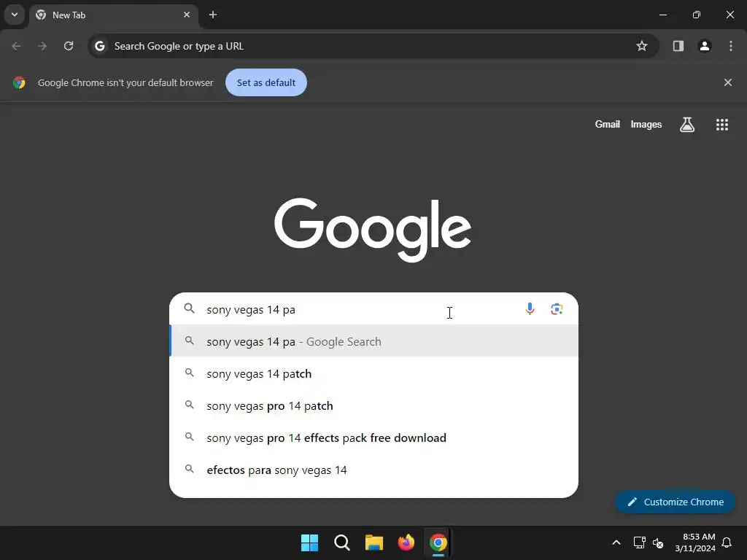The height and width of the screenshot is (560, 747).
Task: Click the Chrome logo in the infobar
Action: click(19, 82)
